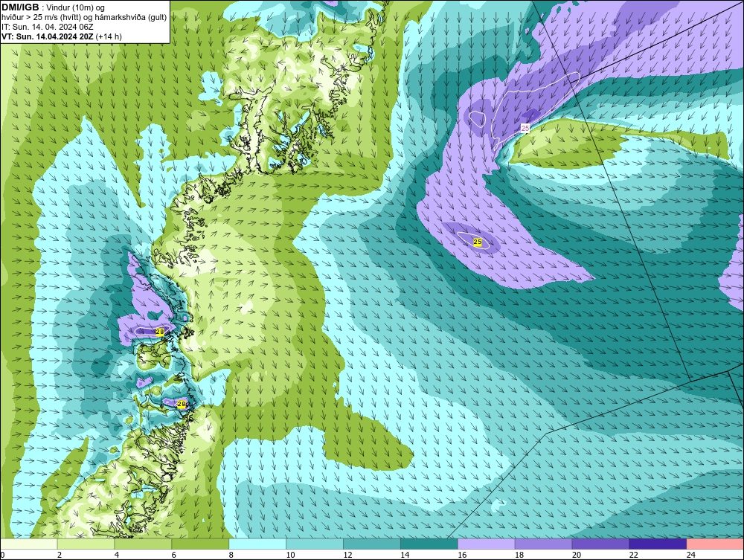Select the 10–12 m/s turquoise legend swatch
Image resolution: width=744 pixels, height=560 pixels.
click(315, 544)
